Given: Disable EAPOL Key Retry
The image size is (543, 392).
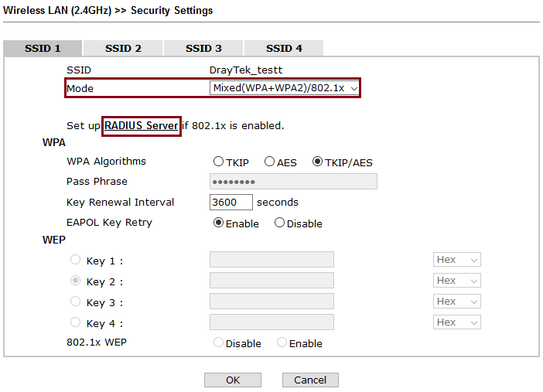Looking at the screenshot, I should [279, 223].
